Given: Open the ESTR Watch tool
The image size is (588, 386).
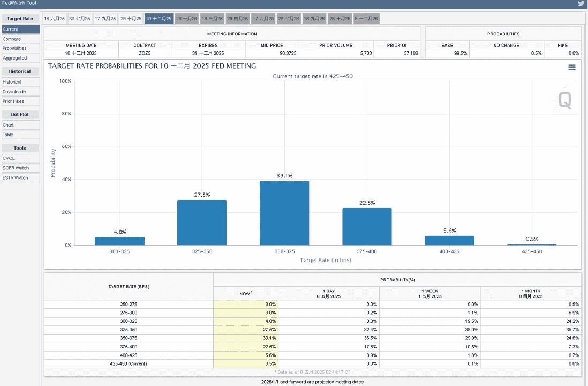Looking at the screenshot, I should [21, 178].
